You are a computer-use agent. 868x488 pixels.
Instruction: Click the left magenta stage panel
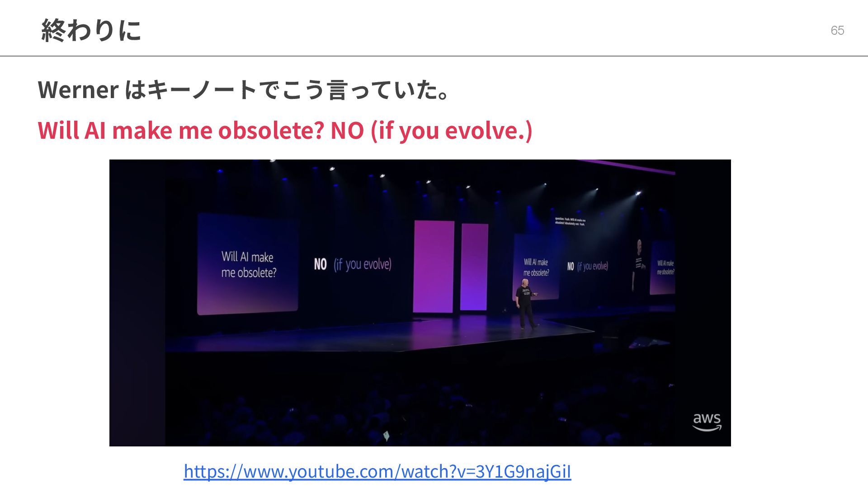click(434, 267)
